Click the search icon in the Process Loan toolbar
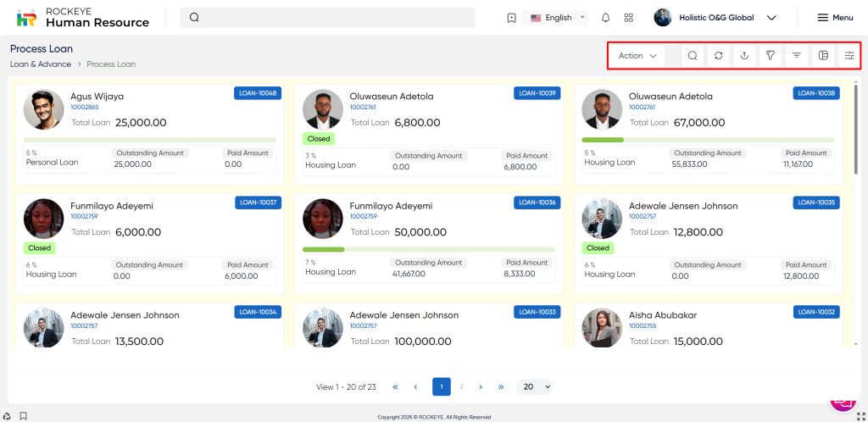 coord(693,56)
